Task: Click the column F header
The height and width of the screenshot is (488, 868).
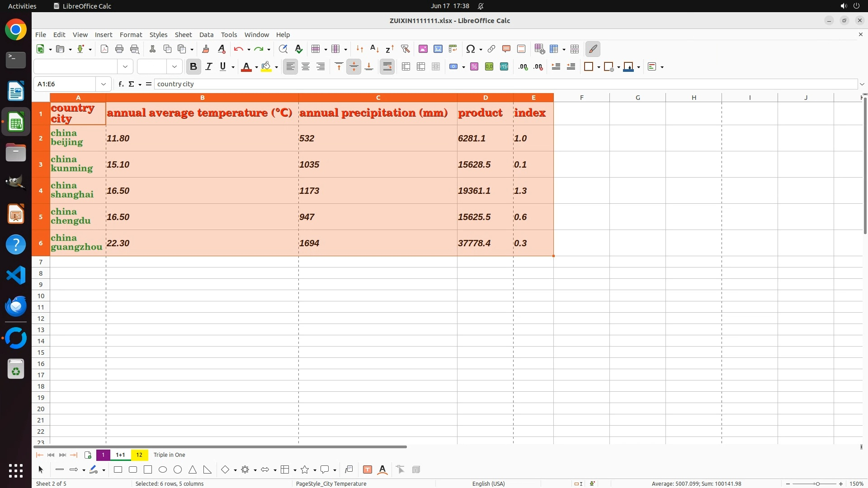Action: click(581, 98)
